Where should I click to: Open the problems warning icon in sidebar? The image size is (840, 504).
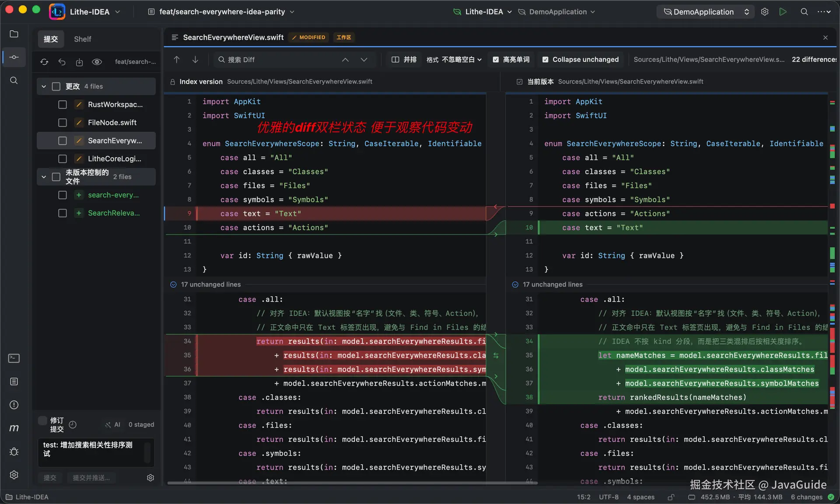click(x=14, y=405)
